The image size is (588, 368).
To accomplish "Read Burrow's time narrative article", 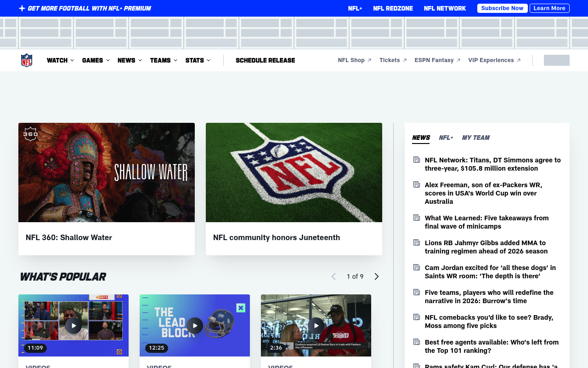I will pos(489,297).
